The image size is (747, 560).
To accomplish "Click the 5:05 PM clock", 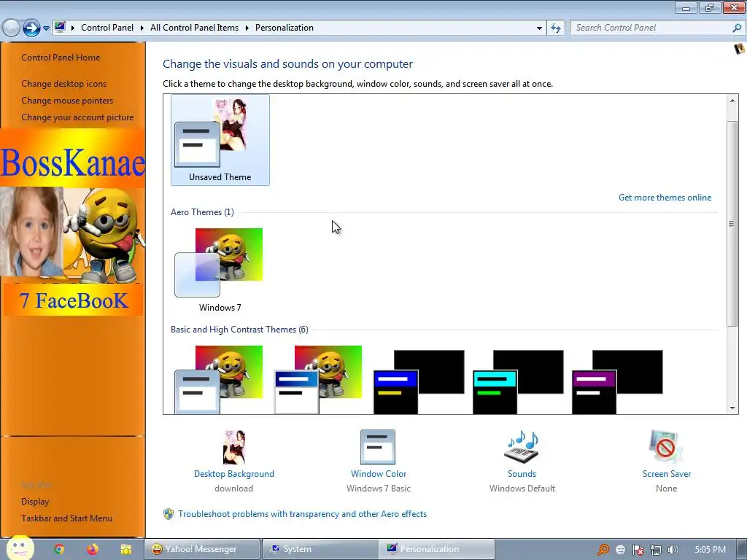I will coord(710,550).
